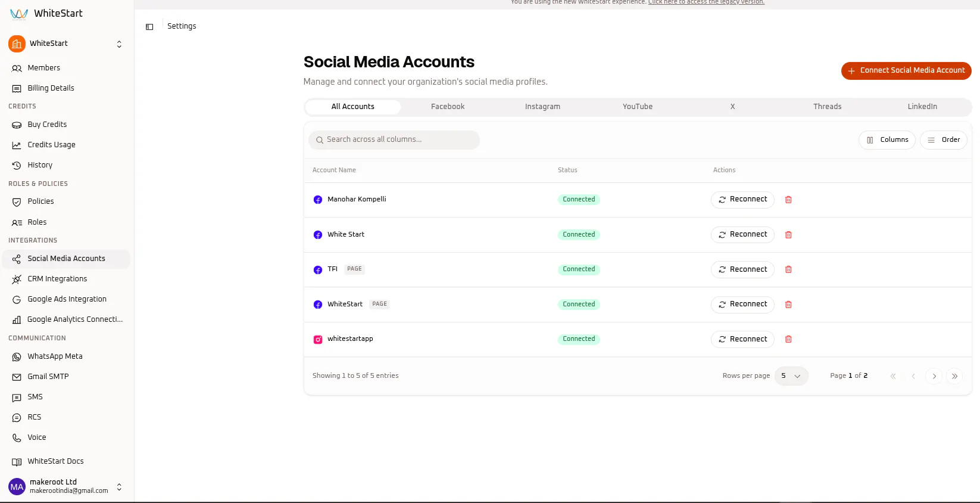The height and width of the screenshot is (503, 980).
Task: Click the Policies shield icon
Action: point(17,202)
